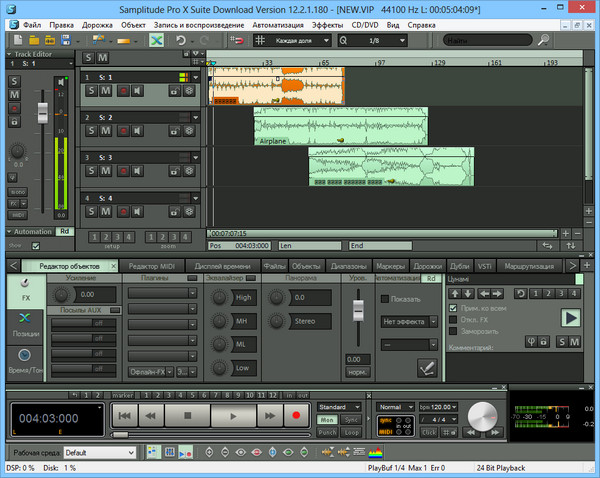Select the crossfade mouse mode icon
Viewport: 600px width, 478px height.
[157, 40]
